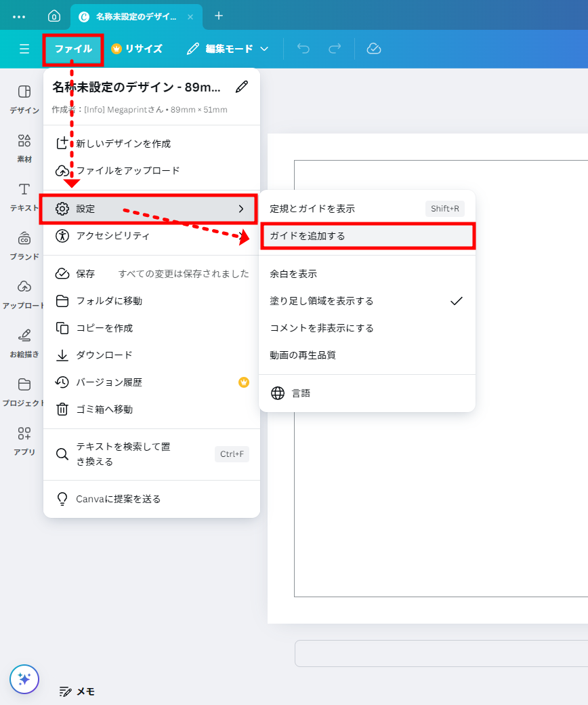Open バージョン履歴
Image resolution: width=588 pixels, height=705 pixels.
(x=152, y=382)
